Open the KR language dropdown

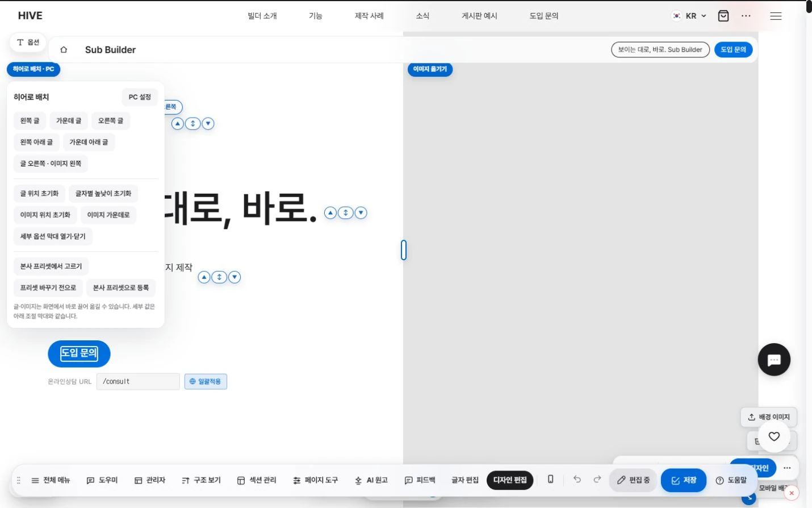coord(689,16)
